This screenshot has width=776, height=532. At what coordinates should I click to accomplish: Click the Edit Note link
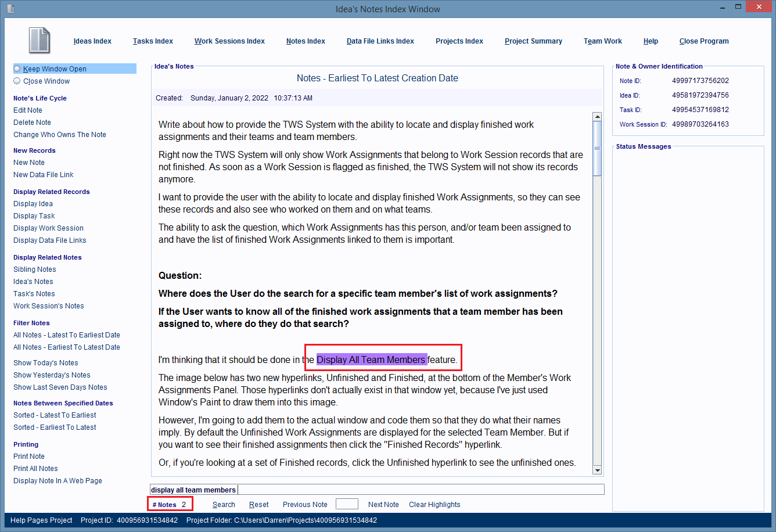pyautogui.click(x=28, y=110)
